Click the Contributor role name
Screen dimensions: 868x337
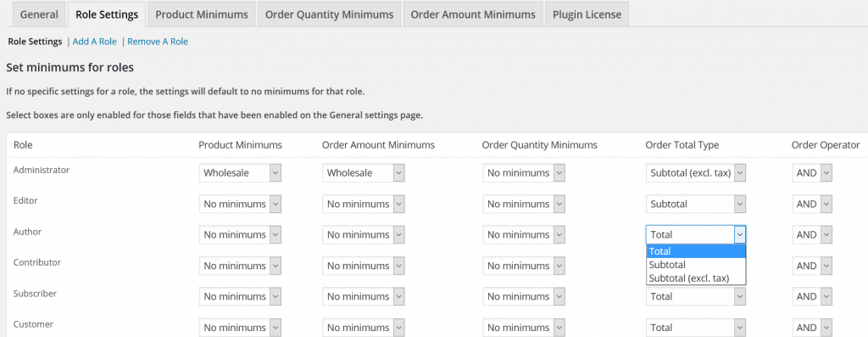(x=37, y=263)
